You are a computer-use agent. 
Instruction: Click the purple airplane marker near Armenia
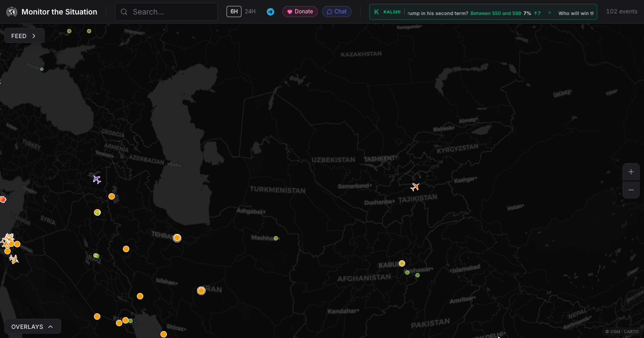point(97,179)
